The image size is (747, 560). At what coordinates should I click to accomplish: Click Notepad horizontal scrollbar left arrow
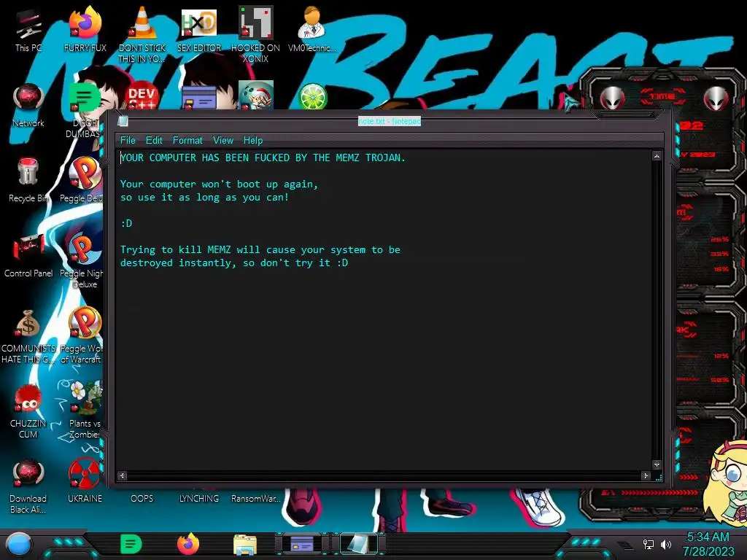[123, 475]
